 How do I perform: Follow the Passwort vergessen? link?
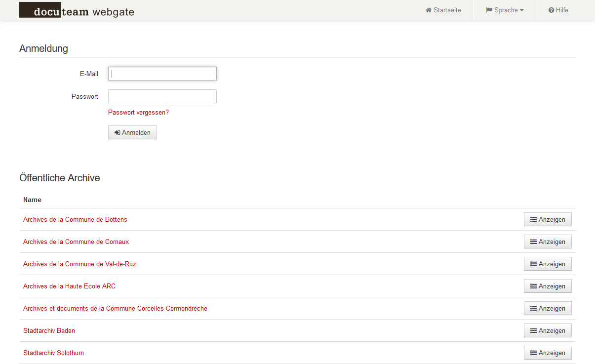pos(138,113)
